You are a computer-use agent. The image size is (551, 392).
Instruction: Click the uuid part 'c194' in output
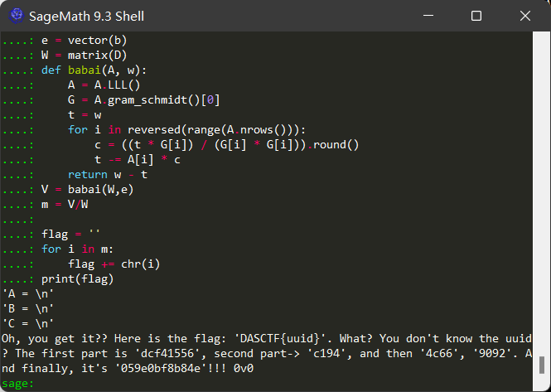point(326,354)
